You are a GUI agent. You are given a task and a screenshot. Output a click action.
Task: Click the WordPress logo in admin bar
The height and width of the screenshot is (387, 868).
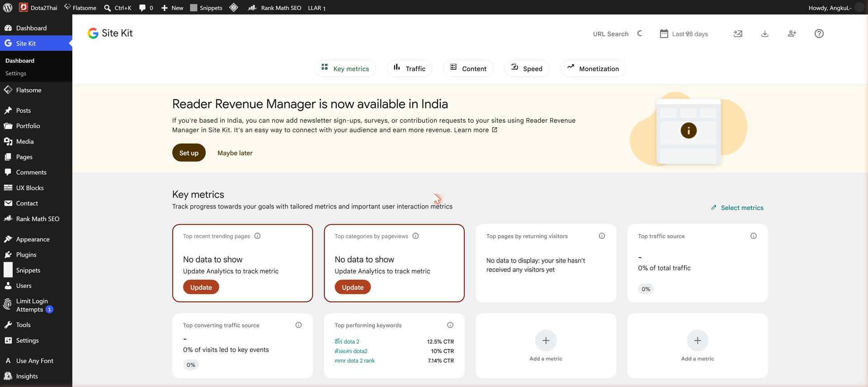8,8
